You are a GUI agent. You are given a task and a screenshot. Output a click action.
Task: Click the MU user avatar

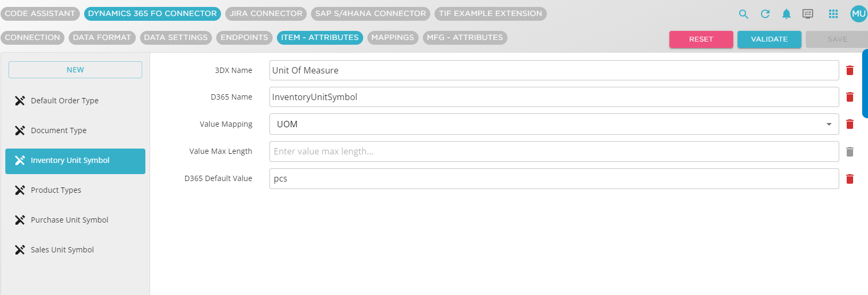[858, 14]
